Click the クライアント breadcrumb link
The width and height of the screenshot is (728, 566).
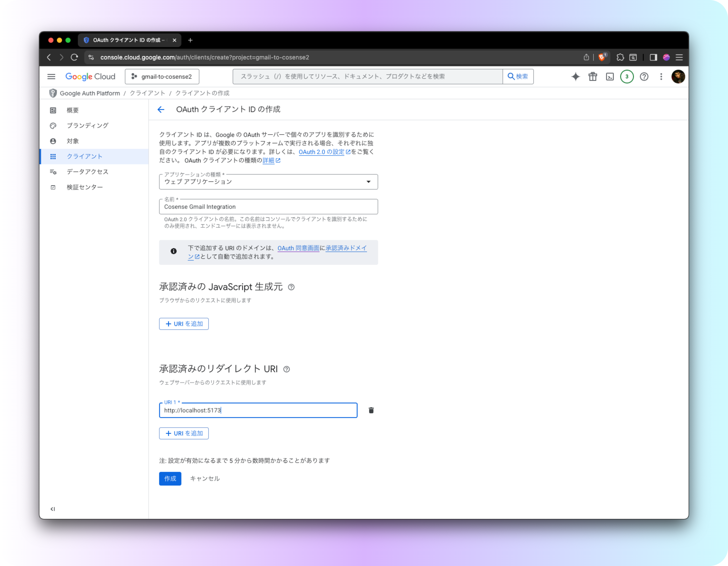pos(147,93)
